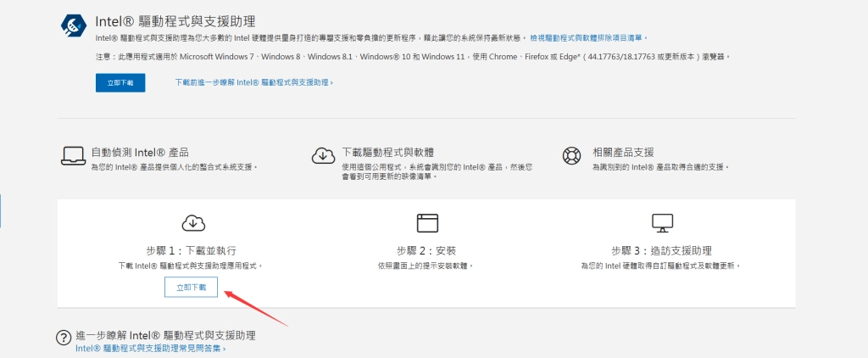Click the heading Intel® 驅動程式與支援助理
The image size is (868, 358).
click(175, 21)
